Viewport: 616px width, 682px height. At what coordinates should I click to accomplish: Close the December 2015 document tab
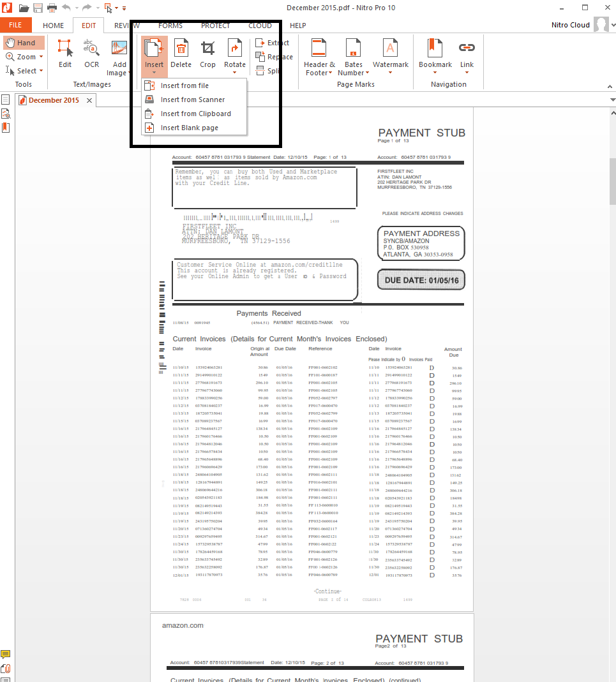pos(89,100)
